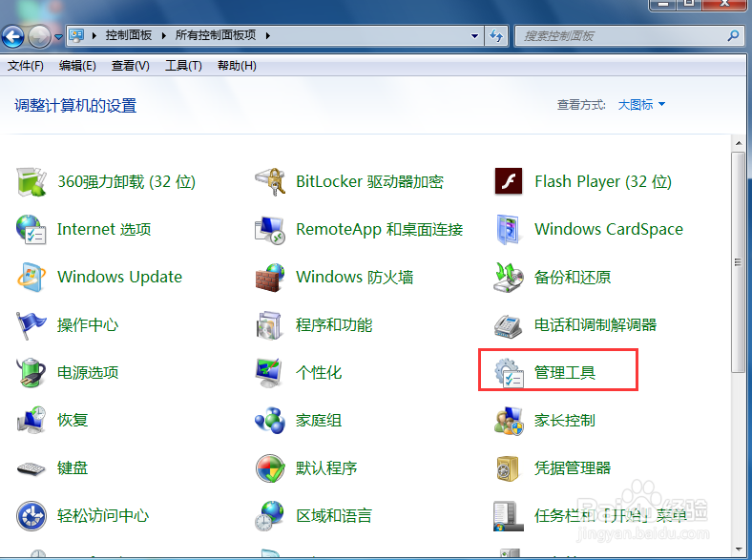Open the 键盘 keyboard icon
The width and height of the screenshot is (752, 560).
click(31, 468)
